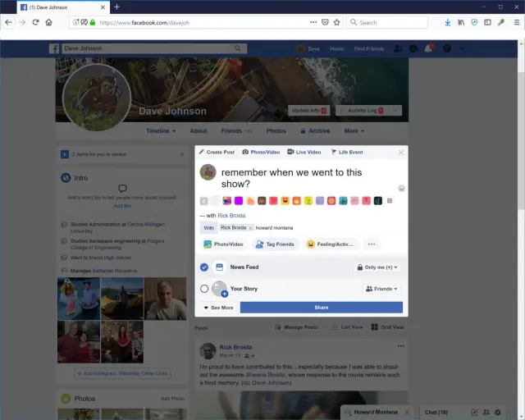This screenshot has height=420, width=525.
Task: Toggle Firefox sidebar icon
Action: pos(487,22)
